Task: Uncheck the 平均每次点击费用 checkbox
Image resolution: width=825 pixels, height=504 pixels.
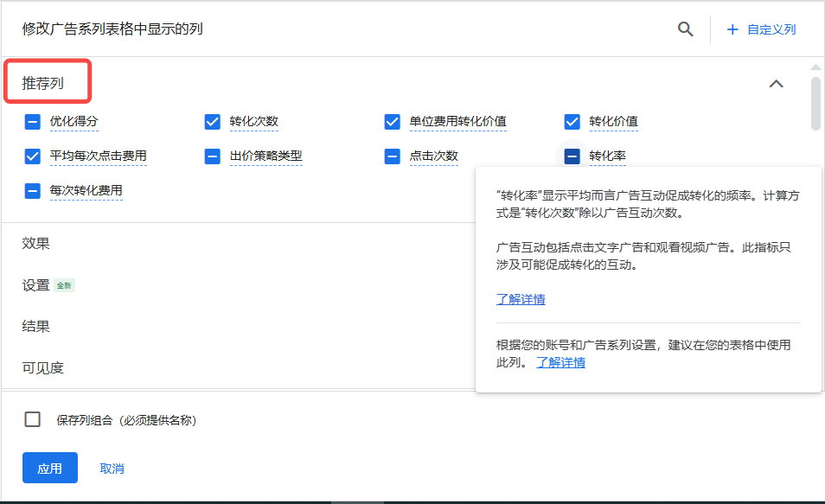Action: [x=32, y=156]
